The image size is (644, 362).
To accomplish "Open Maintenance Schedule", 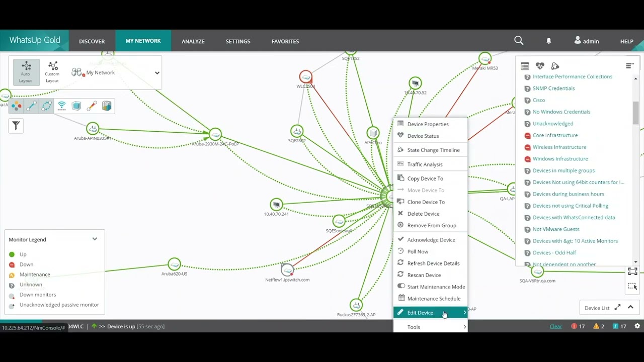I will pyautogui.click(x=430, y=299).
